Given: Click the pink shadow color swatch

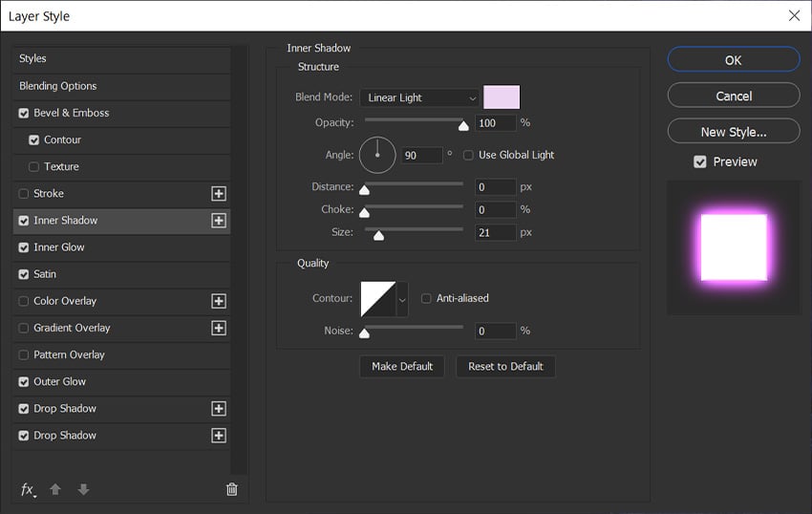Looking at the screenshot, I should pos(502,97).
